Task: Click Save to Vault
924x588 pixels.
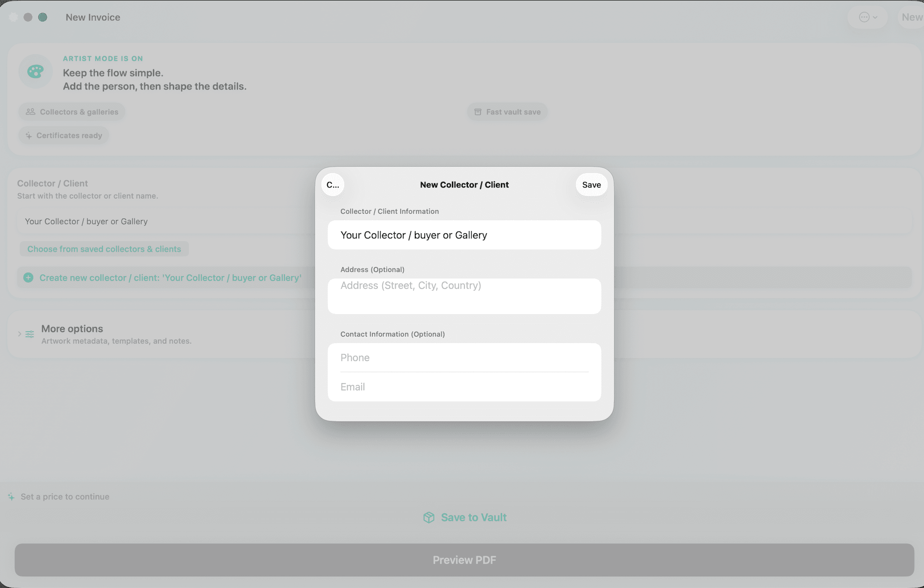Action: [x=465, y=517]
